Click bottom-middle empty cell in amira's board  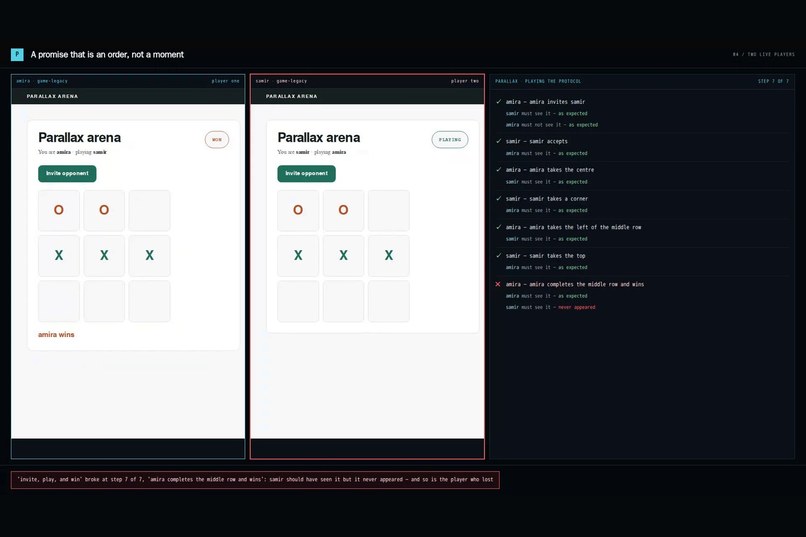(104, 301)
